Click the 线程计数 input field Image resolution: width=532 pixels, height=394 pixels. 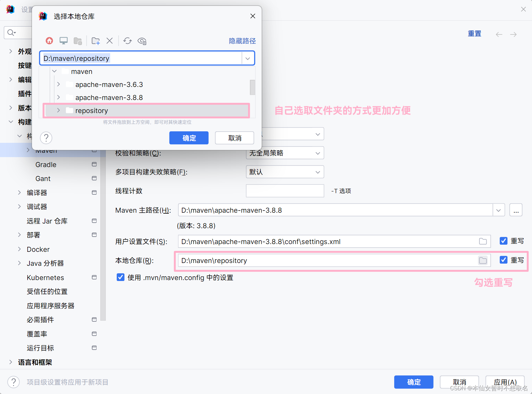click(285, 191)
